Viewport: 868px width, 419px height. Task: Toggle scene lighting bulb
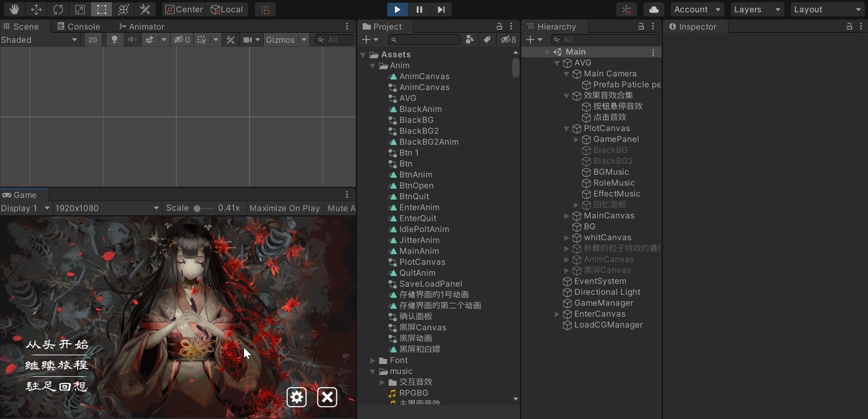[115, 40]
